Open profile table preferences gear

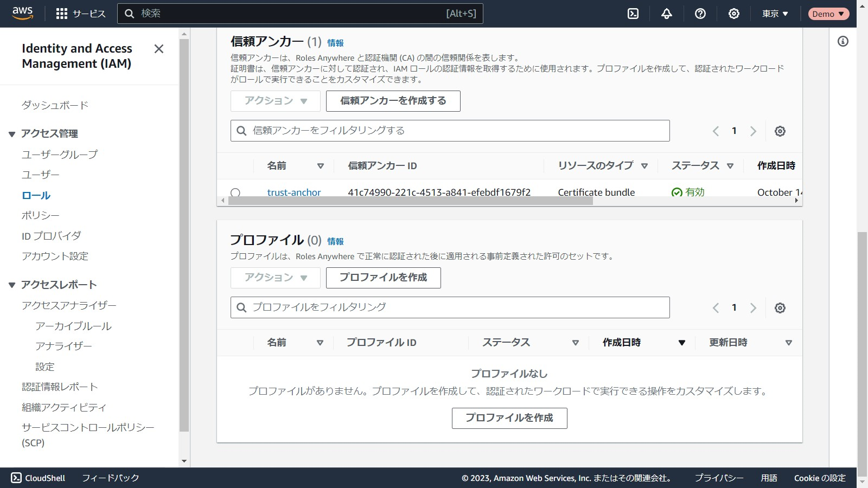tap(780, 308)
